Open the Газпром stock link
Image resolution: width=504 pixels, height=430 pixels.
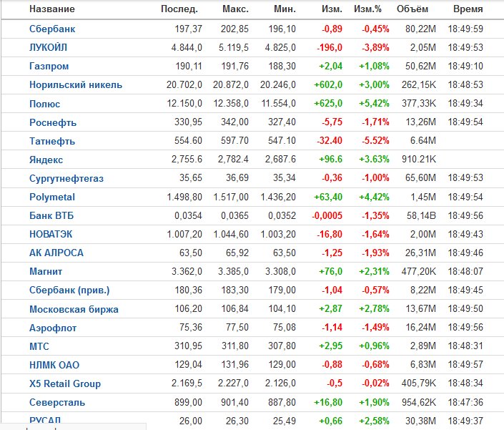tap(49, 67)
